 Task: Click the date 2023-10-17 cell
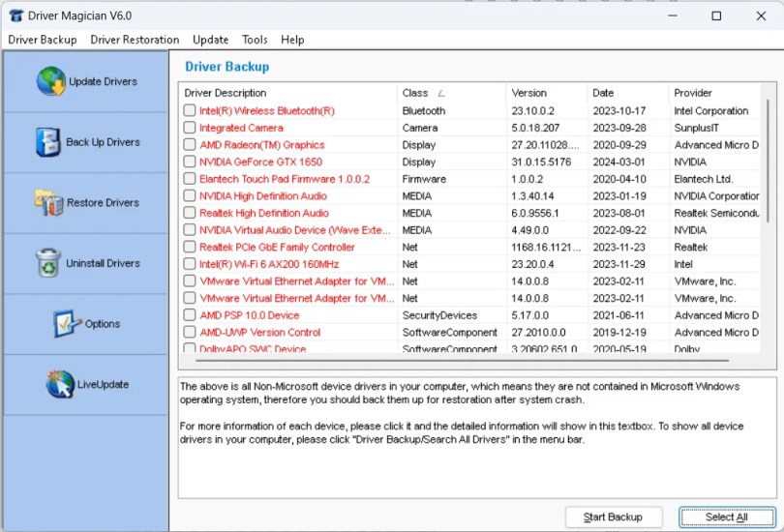[619, 111]
